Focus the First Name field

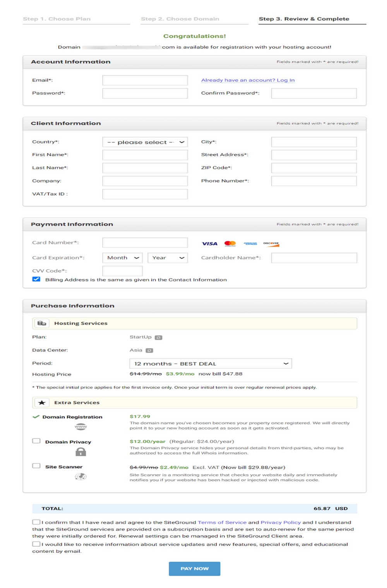pyautogui.click(x=145, y=155)
